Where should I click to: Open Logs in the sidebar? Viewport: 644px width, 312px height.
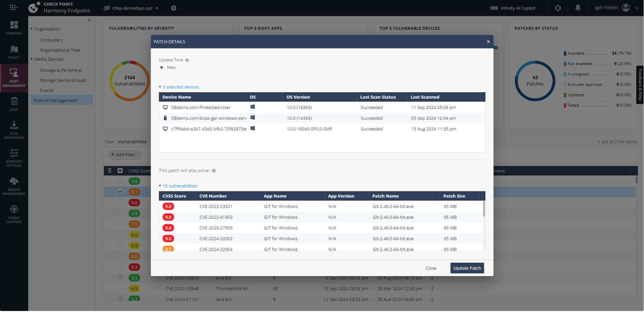click(14, 104)
